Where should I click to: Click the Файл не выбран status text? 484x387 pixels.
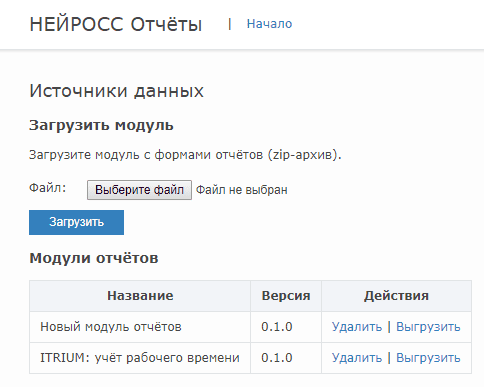click(x=242, y=190)
